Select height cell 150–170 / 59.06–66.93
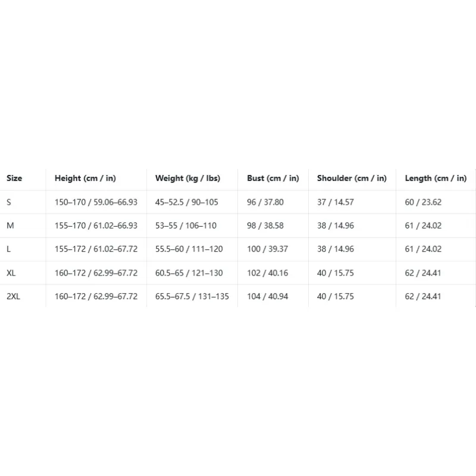 pyautogui.click(x=96, y=202)
